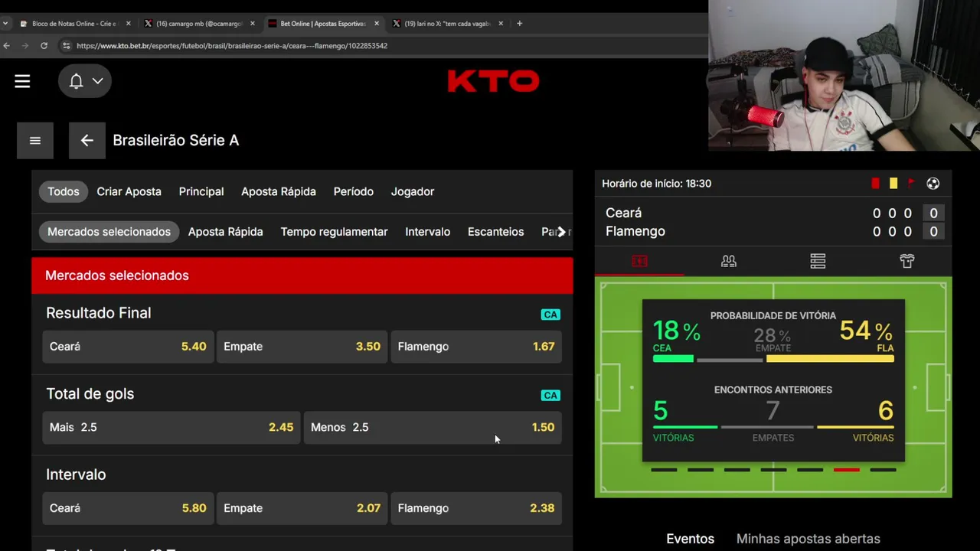
Task: Bet on Intervalo Empate at 2.07
Action: pos(302,508)
